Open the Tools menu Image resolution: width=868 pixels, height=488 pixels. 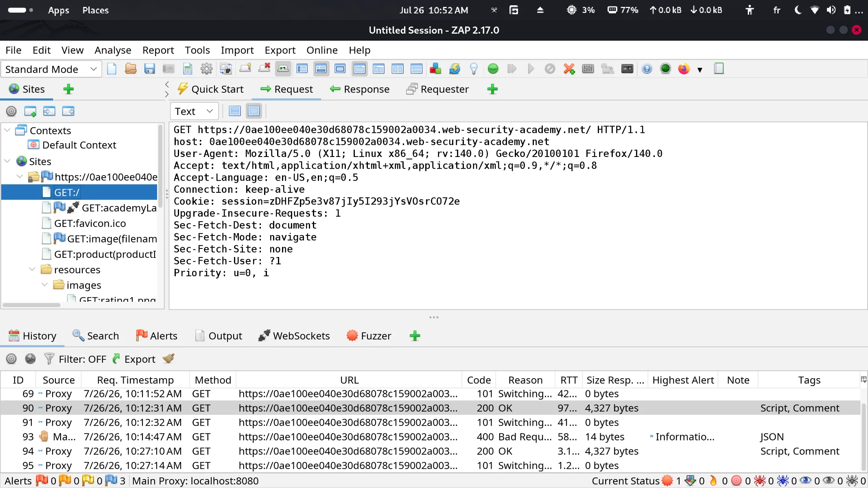point(197,50)
